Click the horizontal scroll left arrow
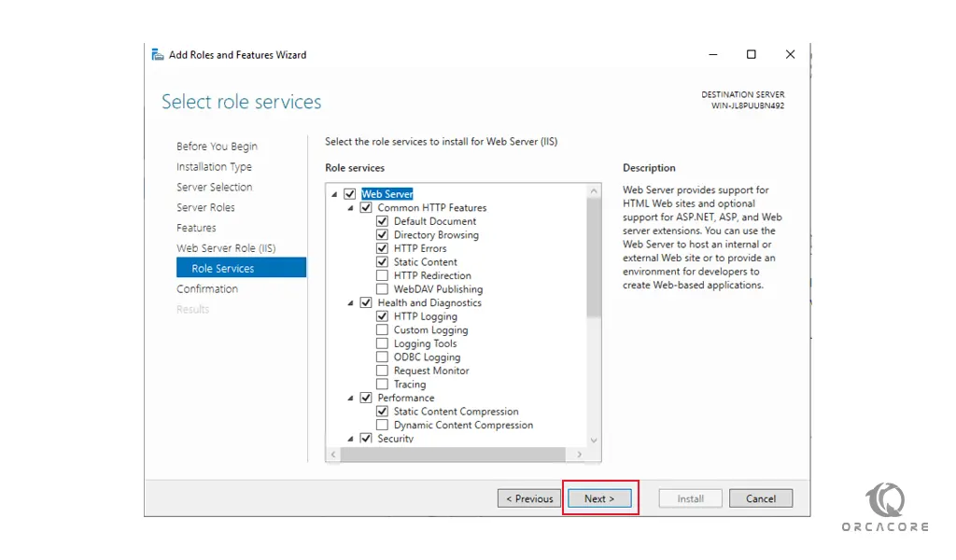This screenshot has height=560, width=956. pos(333,455)
